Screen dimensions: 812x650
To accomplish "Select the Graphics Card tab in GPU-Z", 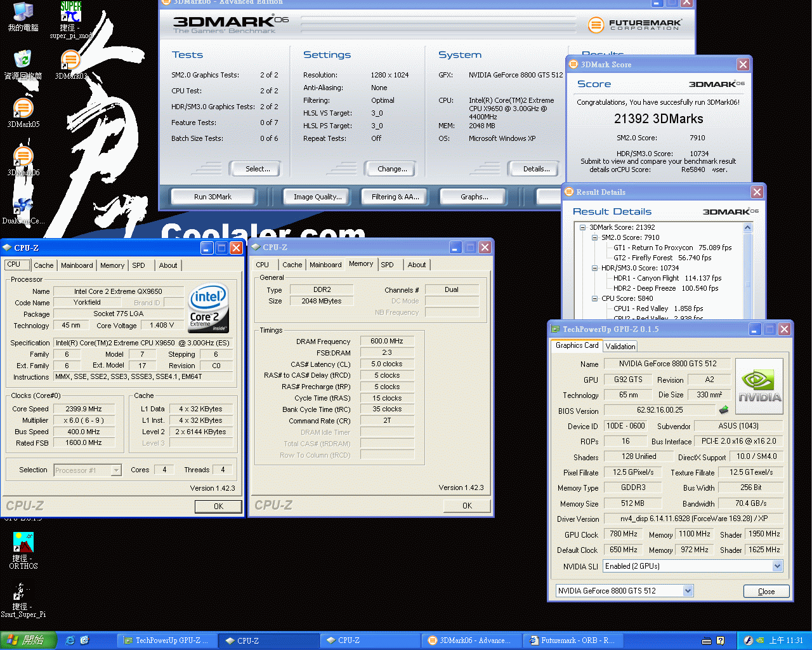I will pos(577,345).
